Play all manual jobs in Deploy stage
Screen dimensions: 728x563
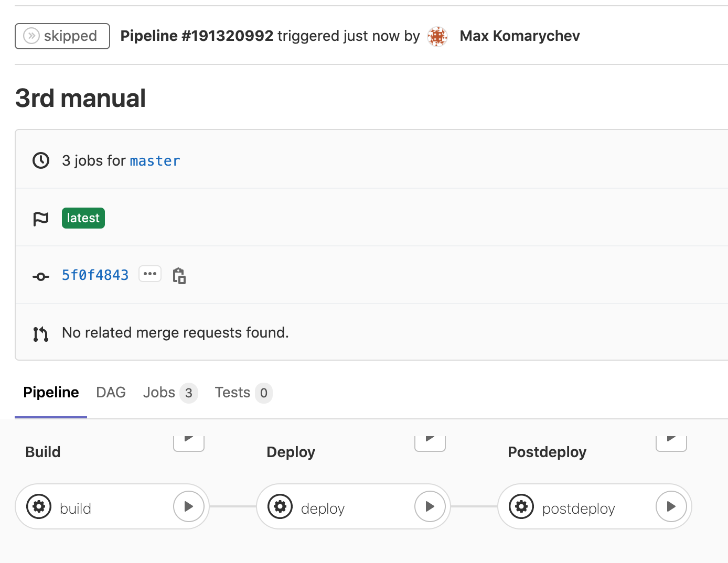pyautogui.click(x=430, y=443)
